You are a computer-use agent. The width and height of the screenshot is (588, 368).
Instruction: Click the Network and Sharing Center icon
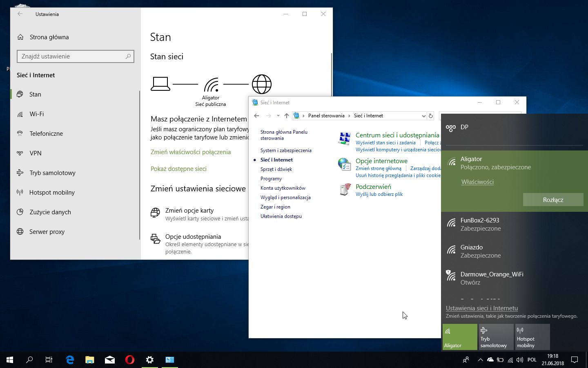point(345,139)
